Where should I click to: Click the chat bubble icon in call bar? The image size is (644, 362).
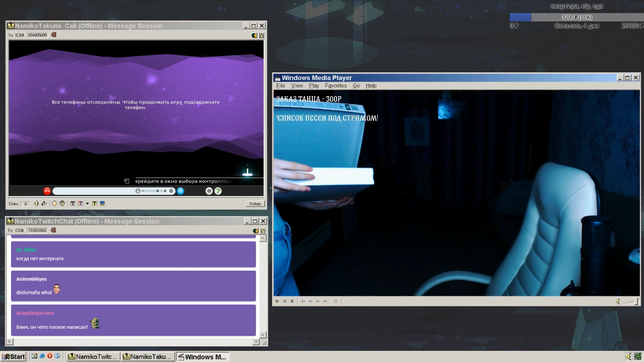click(209, 191)
